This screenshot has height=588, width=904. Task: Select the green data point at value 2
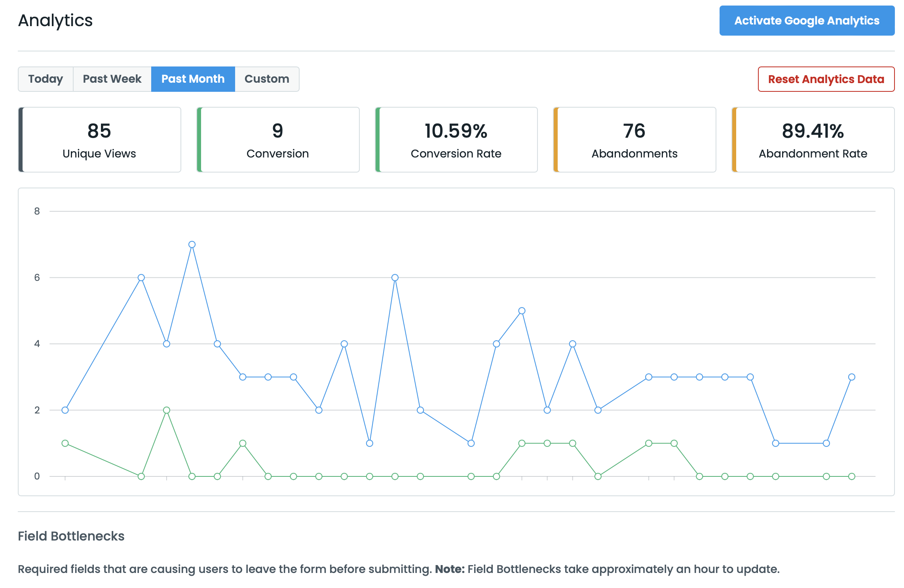tap(166, 410)
